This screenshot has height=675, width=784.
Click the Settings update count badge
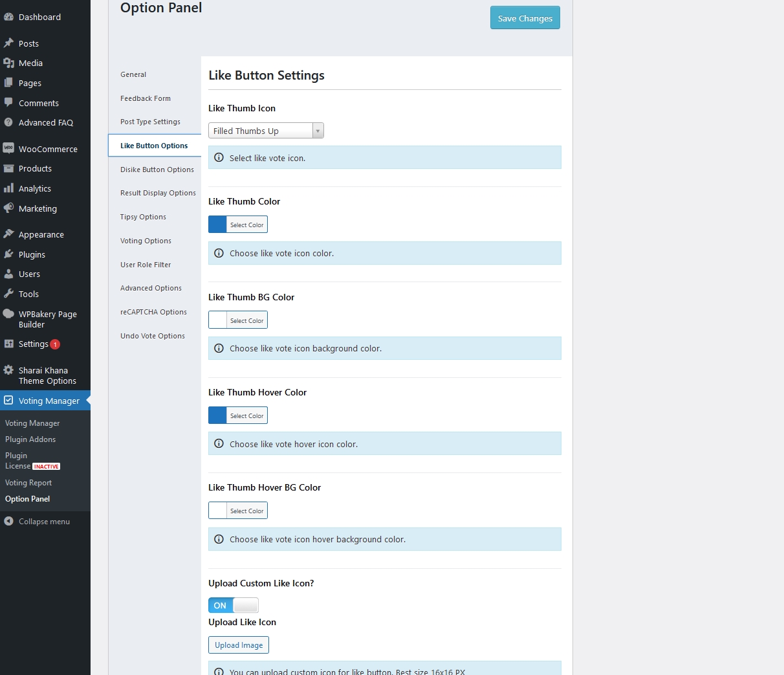[55, 344]
